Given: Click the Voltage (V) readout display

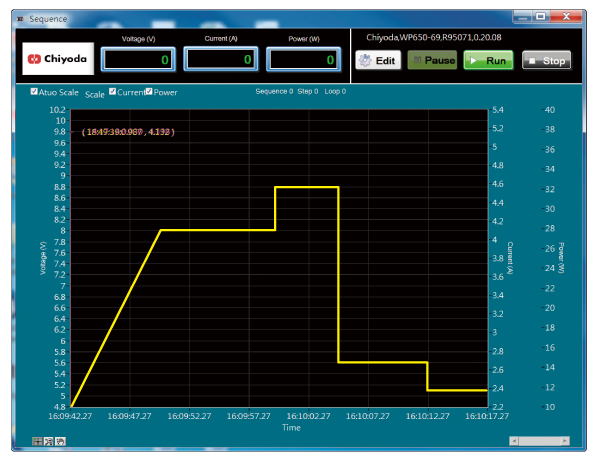Looking at the screenshot, I should pyautogui.click(x=138, y=60).
